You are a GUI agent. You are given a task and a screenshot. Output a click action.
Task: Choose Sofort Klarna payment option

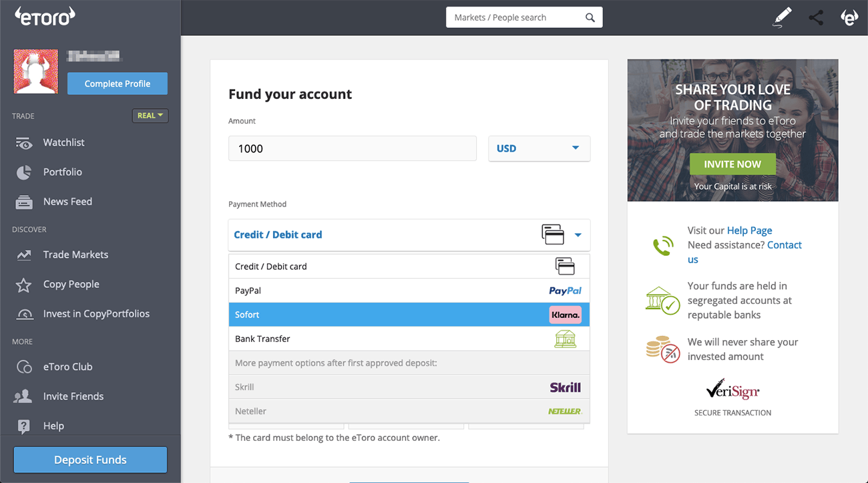[x=409, y=315]
